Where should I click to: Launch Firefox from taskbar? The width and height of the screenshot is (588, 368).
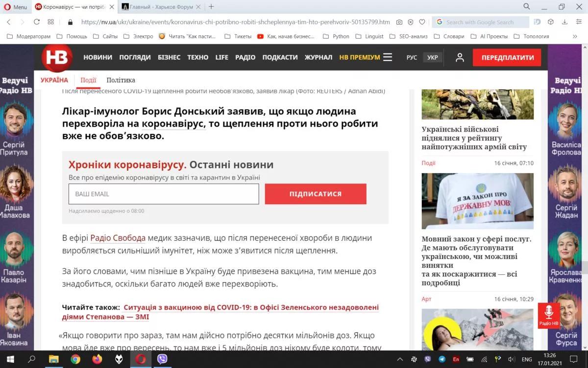tap(97, 359)
